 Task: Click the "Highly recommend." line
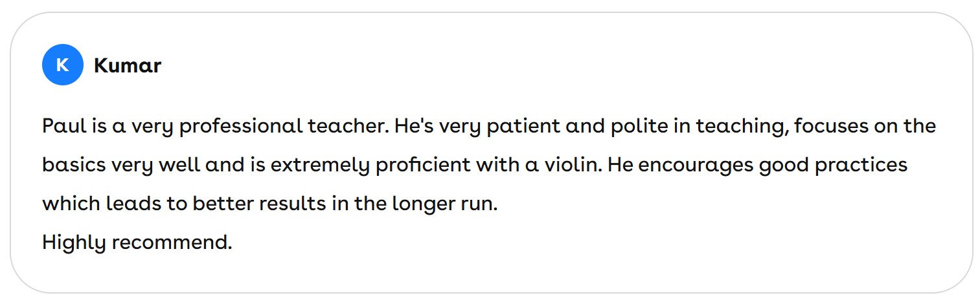pyautogui.click(x=137, y=243)
